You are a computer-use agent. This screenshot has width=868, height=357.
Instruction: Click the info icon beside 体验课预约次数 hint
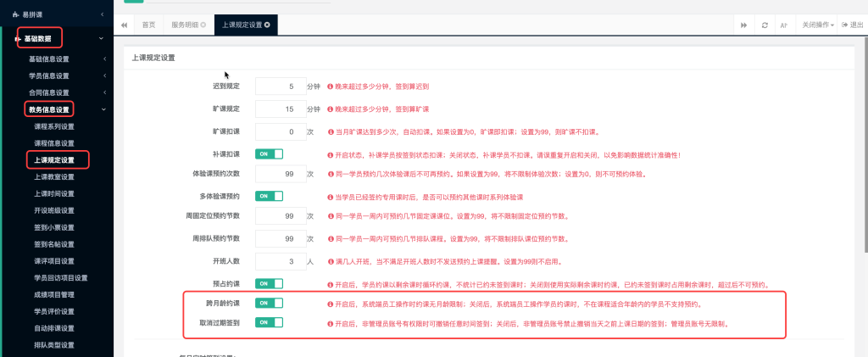tap(330, 174)
